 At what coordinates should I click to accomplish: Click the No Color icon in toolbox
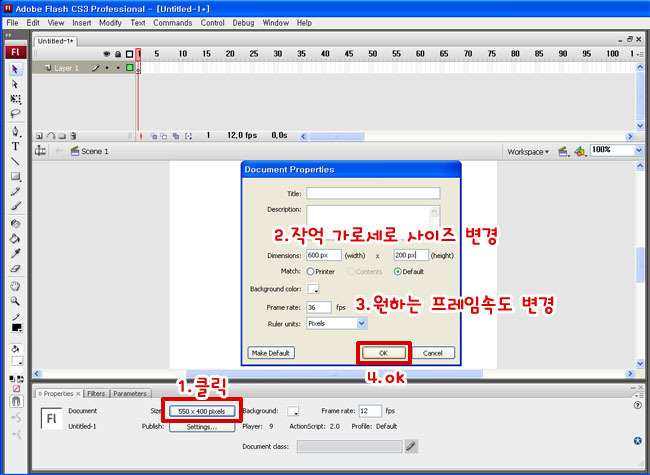pos(16,389)
